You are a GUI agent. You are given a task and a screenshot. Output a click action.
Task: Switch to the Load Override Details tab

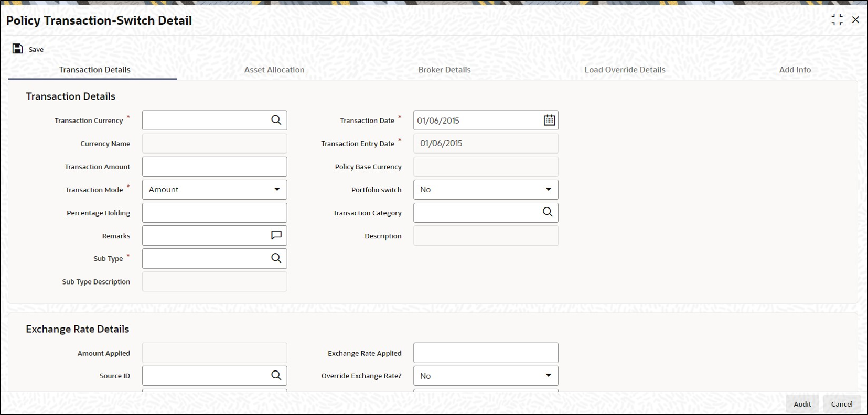click(625, 70)
